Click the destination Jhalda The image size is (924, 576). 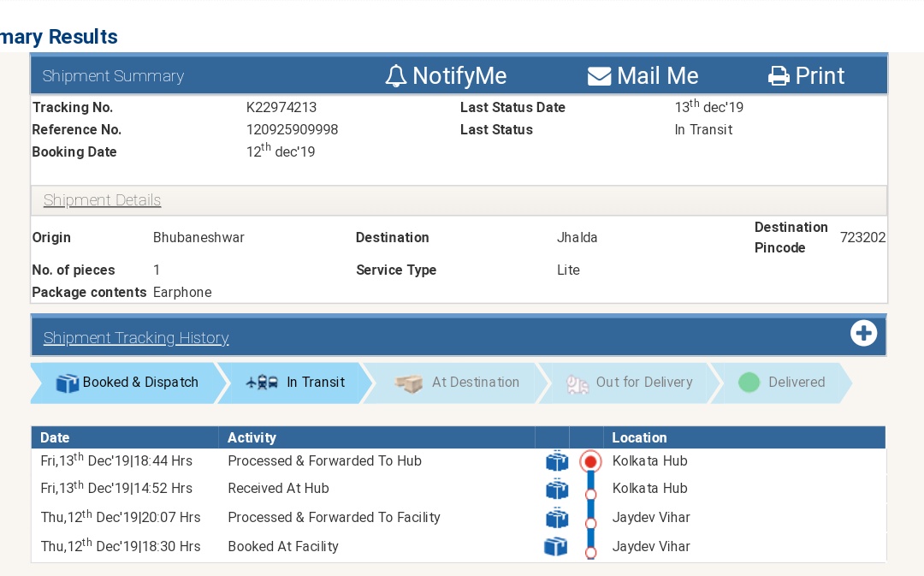[577, 238]
